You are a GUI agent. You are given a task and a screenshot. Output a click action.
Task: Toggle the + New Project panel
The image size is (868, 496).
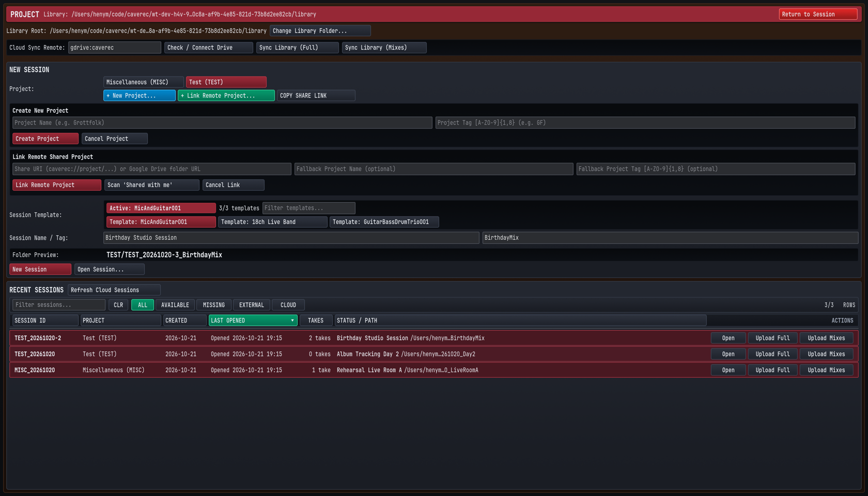pos(139,96)
